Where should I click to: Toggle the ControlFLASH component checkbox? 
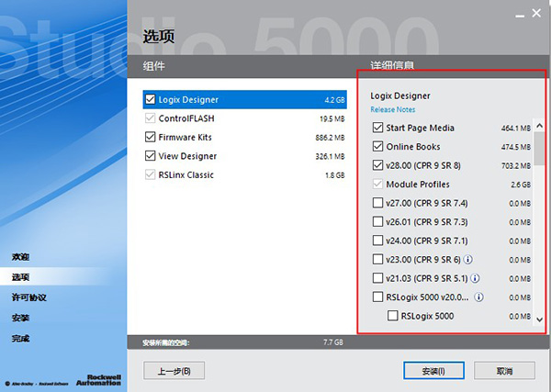150,118
